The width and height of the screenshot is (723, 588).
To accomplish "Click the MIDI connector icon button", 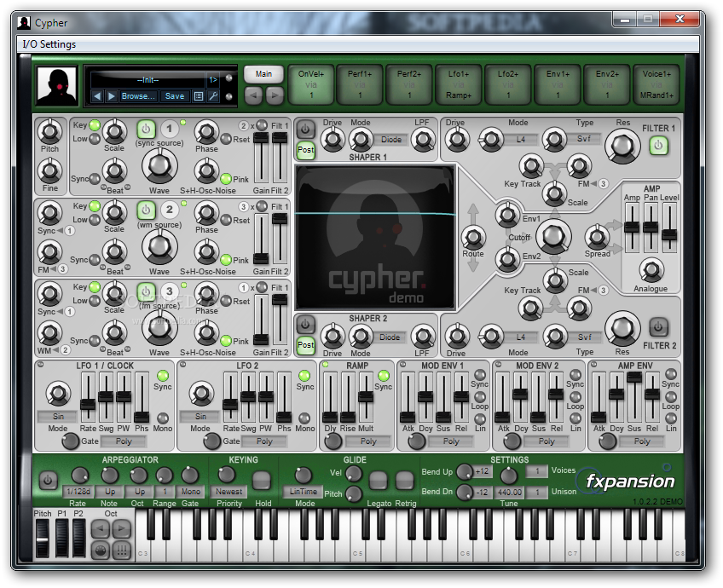I will click(x=101, y=550).
